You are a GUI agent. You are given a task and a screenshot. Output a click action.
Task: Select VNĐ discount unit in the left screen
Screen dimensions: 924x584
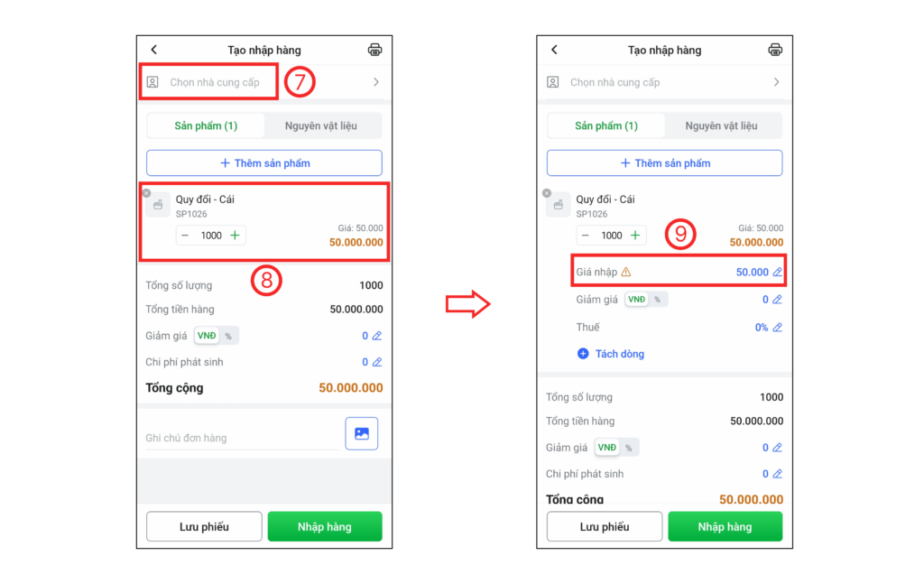click(207, 336)
